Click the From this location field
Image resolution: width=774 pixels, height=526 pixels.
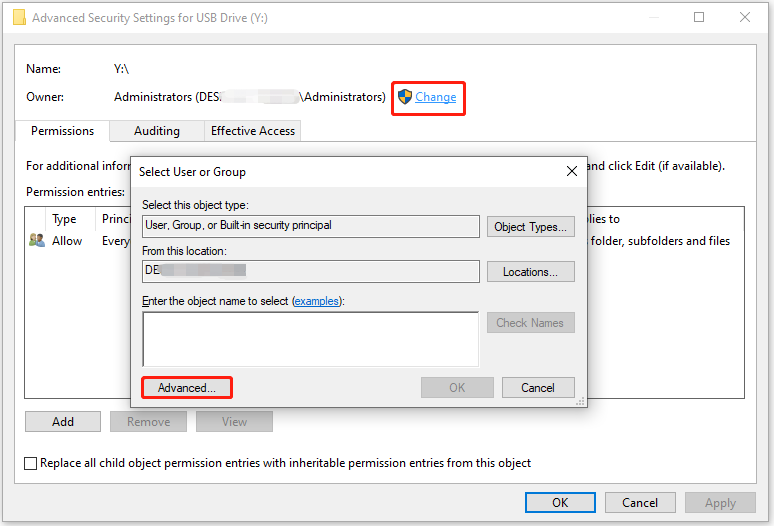click(310, 271)
